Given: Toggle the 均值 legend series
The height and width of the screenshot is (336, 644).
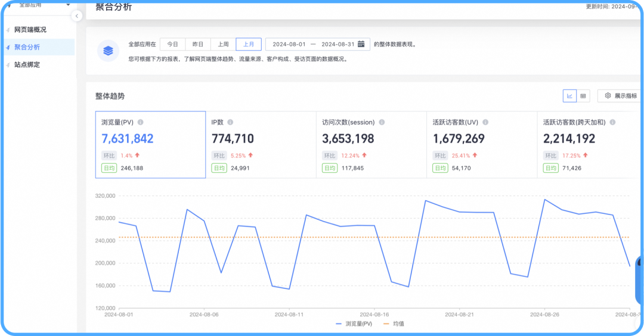Looking at the screenshot, I should pos(394,323).
